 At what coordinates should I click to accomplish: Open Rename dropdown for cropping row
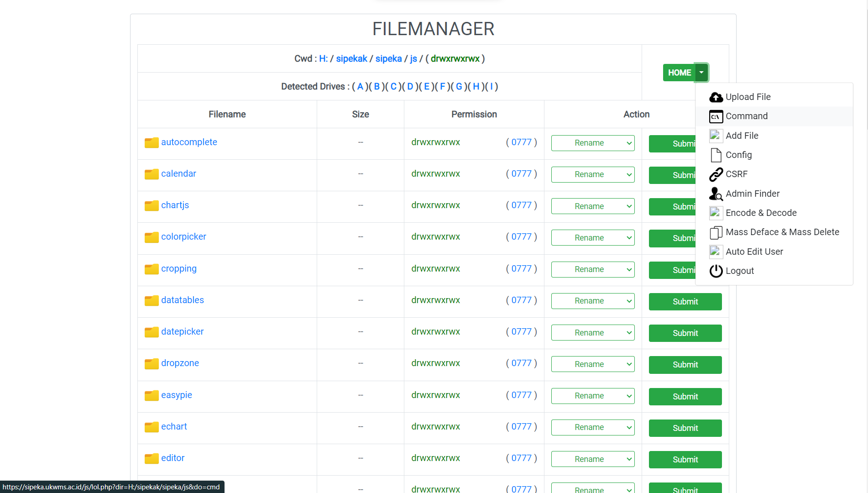pyautogui.click(x=593, y=269)
